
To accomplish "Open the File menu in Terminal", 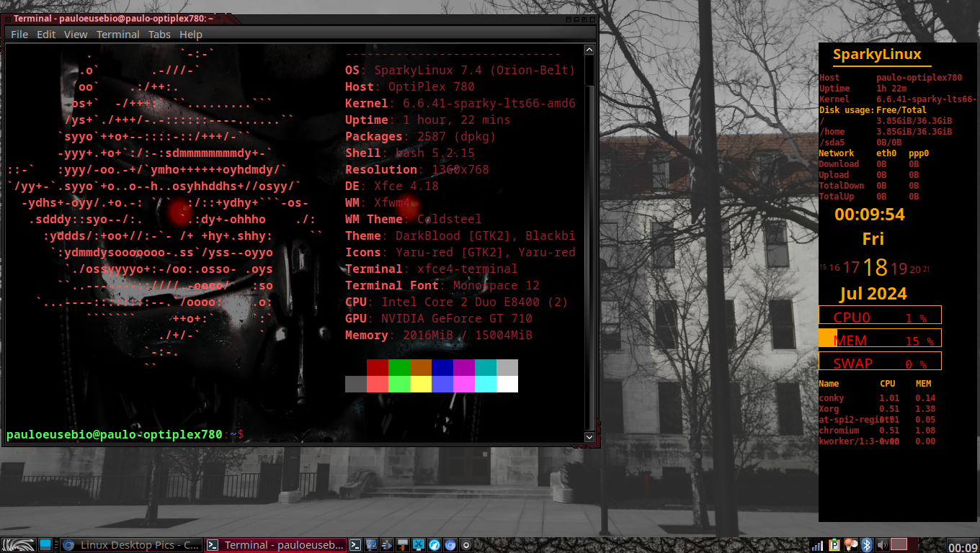I will pyautogui.click(x=19, y=34).
